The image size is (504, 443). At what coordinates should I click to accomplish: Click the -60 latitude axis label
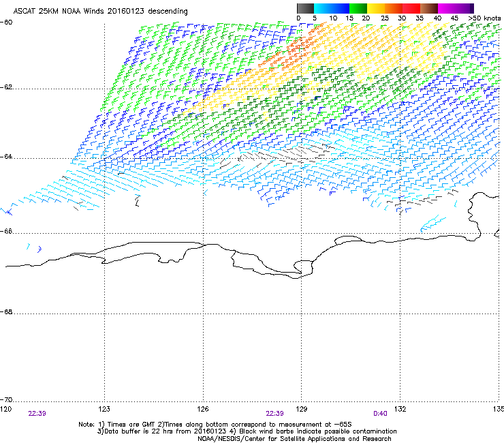point(6,22)
